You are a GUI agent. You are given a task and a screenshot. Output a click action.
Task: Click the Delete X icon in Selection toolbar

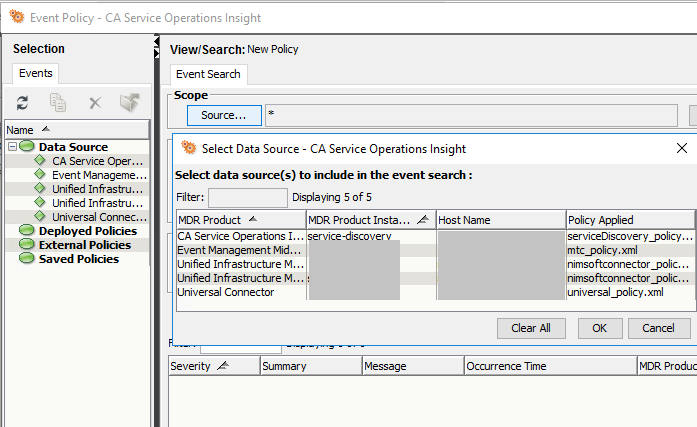pyautogui.click(x=95, y=103)
